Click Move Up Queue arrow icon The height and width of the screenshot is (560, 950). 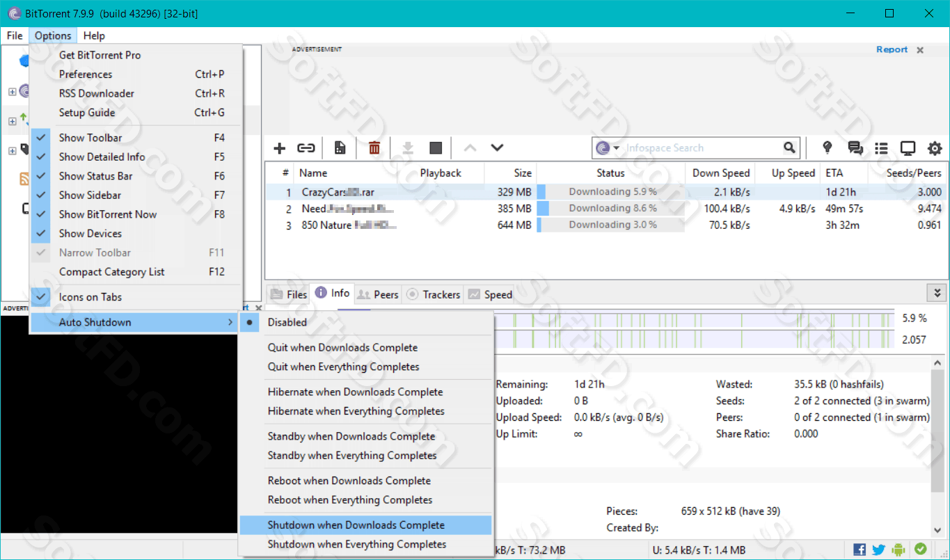pos(470,148)
